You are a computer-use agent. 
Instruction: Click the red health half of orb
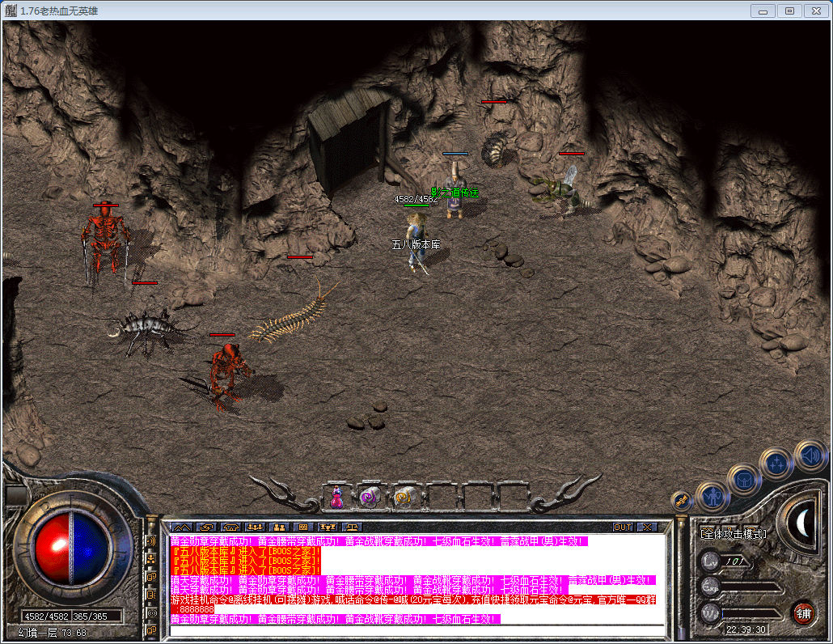(x=52, y=549)
